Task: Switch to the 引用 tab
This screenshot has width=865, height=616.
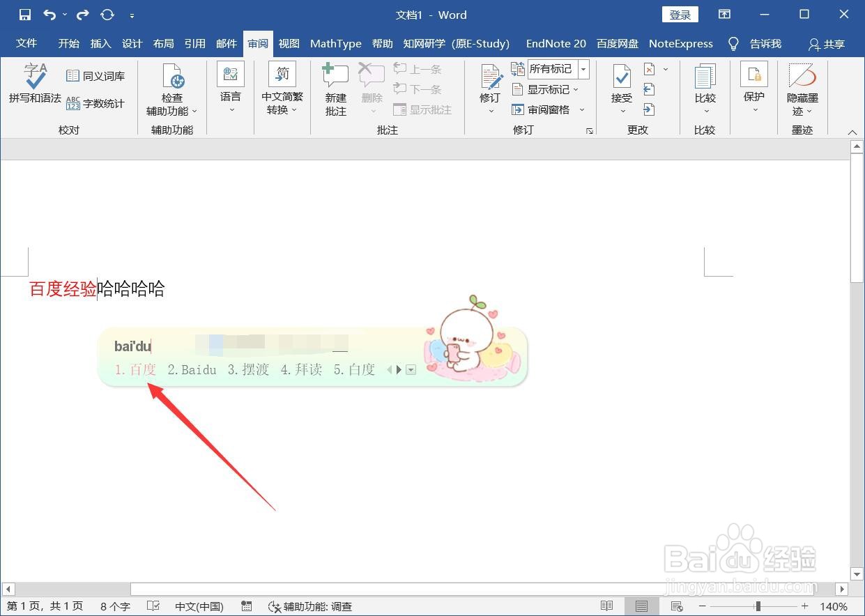Action: point(194,43)
